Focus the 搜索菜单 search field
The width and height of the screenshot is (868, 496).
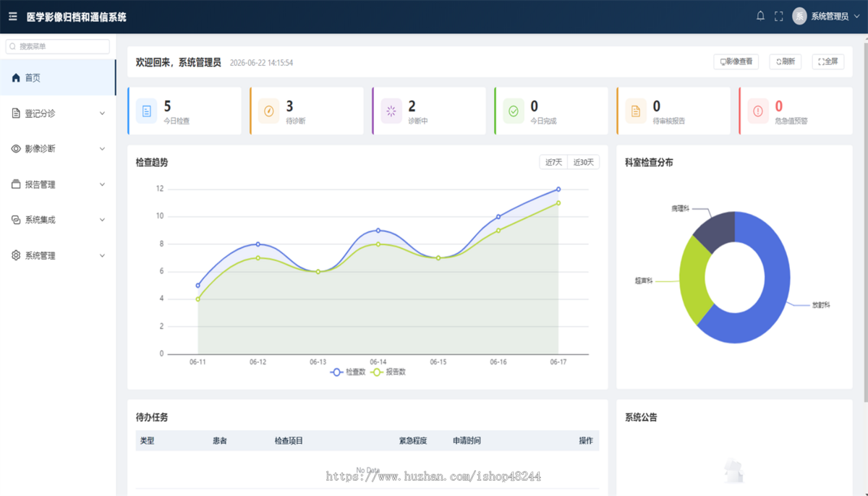58,46
